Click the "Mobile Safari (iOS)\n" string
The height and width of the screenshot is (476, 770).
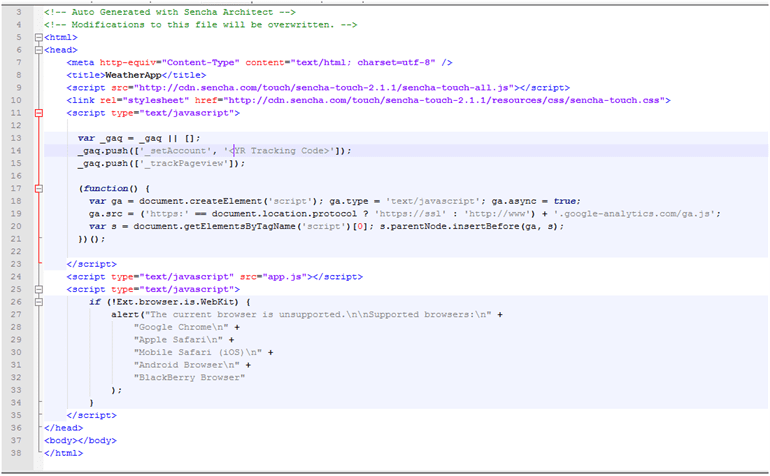197,352
